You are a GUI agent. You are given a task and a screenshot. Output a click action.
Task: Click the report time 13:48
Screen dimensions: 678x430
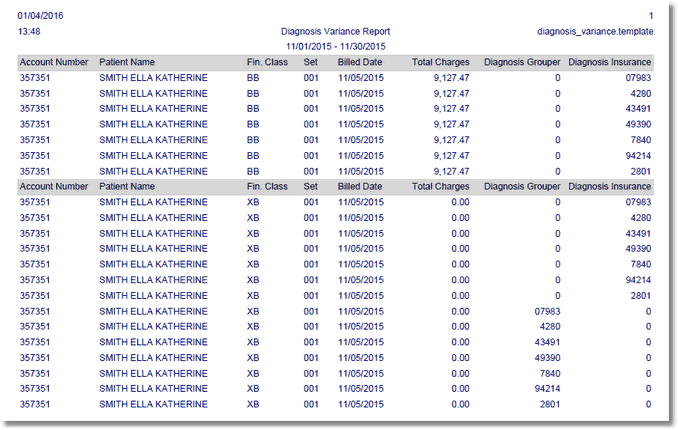[29, 32]
